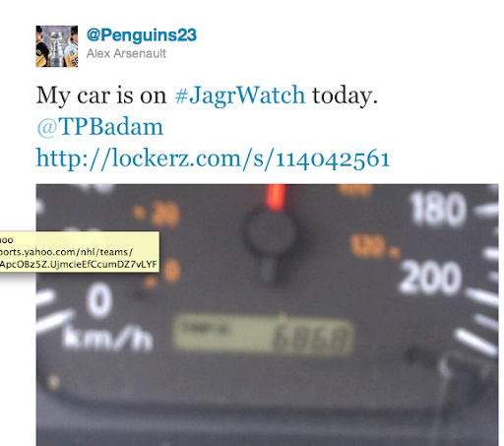Select the Alex Arsenault display name
The height and width of the screenshot is (446, 504).
(126, 53)
